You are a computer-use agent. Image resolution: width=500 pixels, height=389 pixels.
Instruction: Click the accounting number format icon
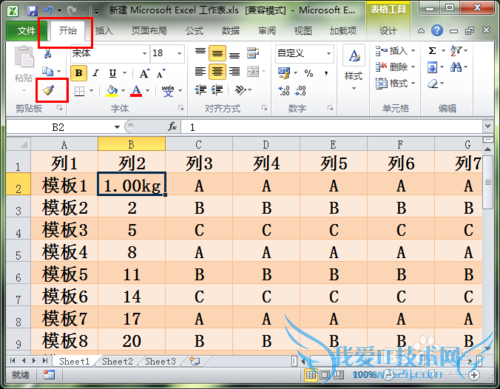pos(284,73)
